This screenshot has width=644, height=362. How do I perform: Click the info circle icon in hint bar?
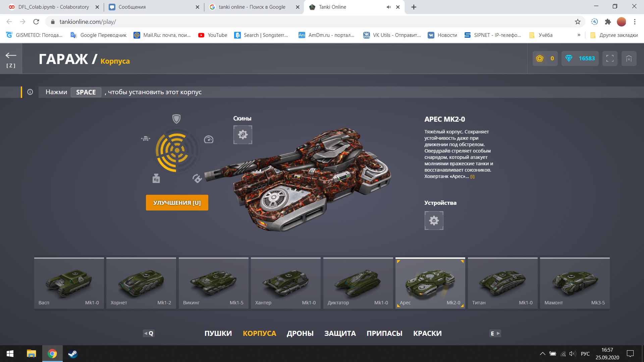(x=30, y=92)
